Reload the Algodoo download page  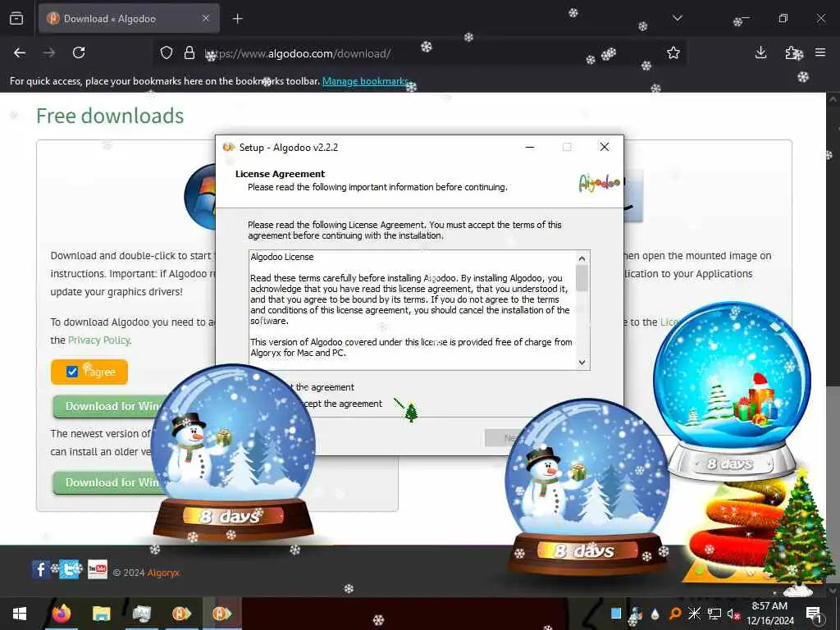pos(79,52)
